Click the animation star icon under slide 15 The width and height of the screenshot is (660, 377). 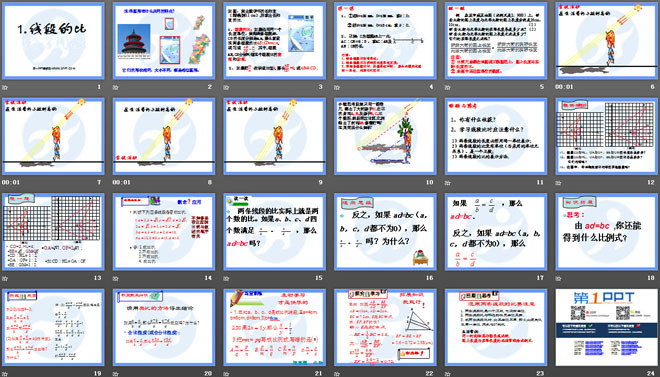click(226, 278)
